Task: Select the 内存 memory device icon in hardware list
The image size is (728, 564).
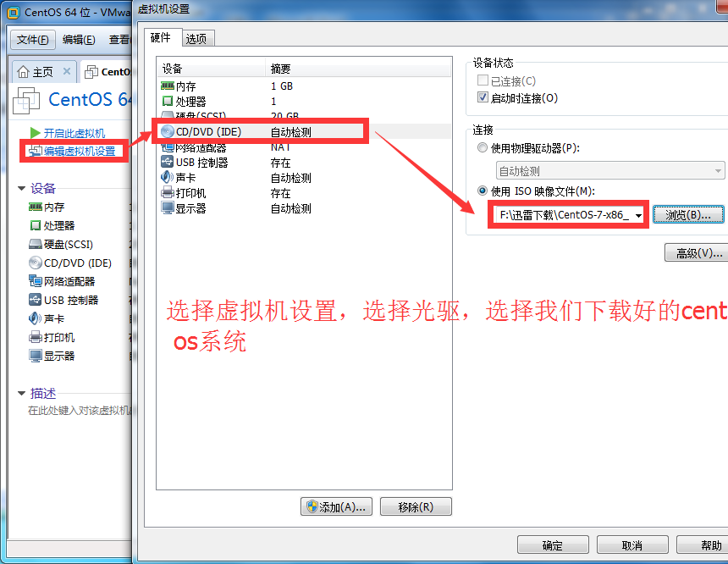Action: tap(167, 86)
